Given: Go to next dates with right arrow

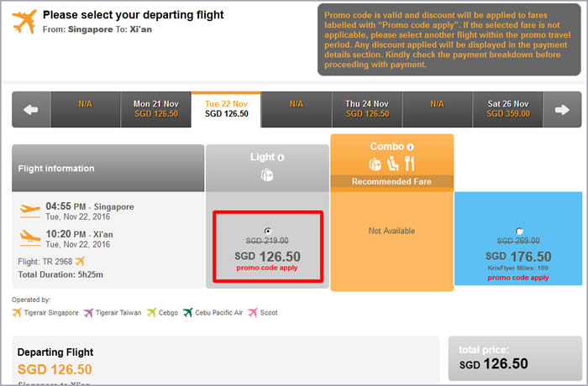Looking at the screenshot, I should click(x=562, y=110).
